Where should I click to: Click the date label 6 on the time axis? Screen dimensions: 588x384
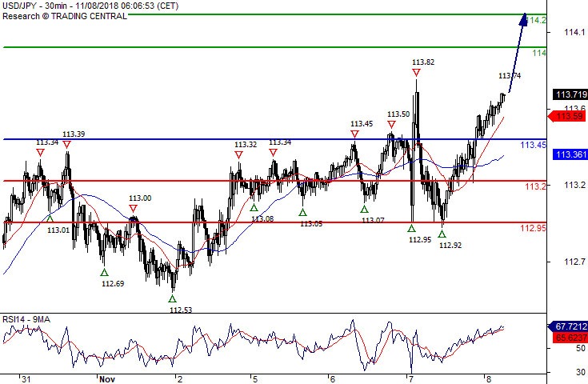pyautogui.click(x=333, y=379)
